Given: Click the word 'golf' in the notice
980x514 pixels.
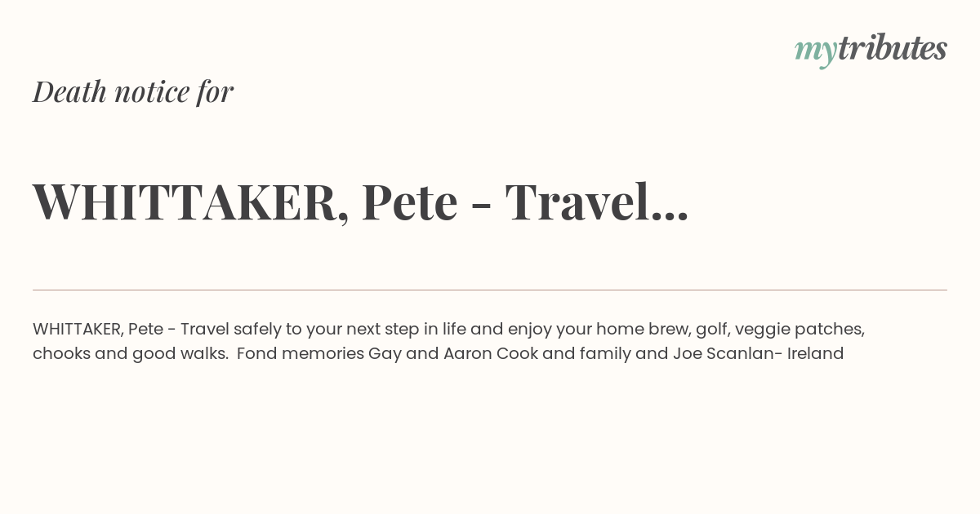Looking at the screenshot, I should (x=711, y=330).
